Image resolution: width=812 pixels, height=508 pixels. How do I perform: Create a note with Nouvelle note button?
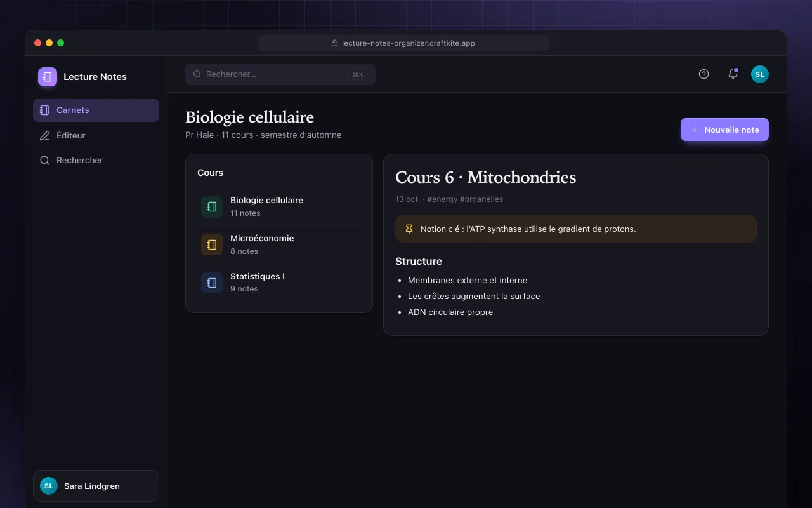(x=724, y=130)
